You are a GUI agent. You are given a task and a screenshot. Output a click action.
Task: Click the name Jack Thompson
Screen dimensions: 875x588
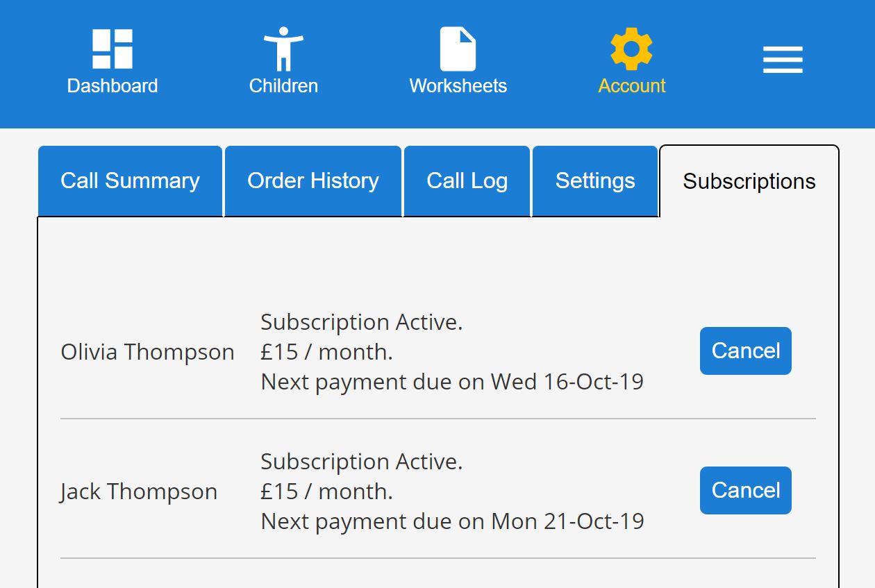click(139, 492)
